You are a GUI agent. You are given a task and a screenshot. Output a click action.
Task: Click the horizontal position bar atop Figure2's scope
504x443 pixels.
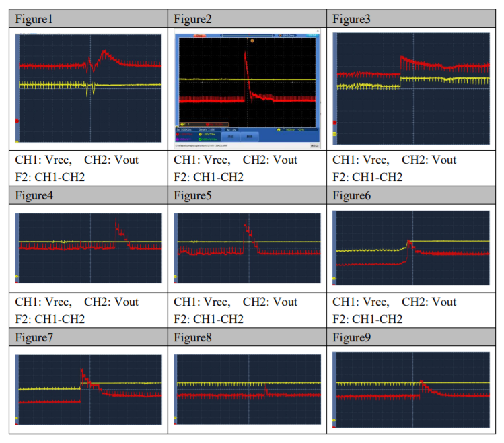pyautogui.click(x=247, y=36)
